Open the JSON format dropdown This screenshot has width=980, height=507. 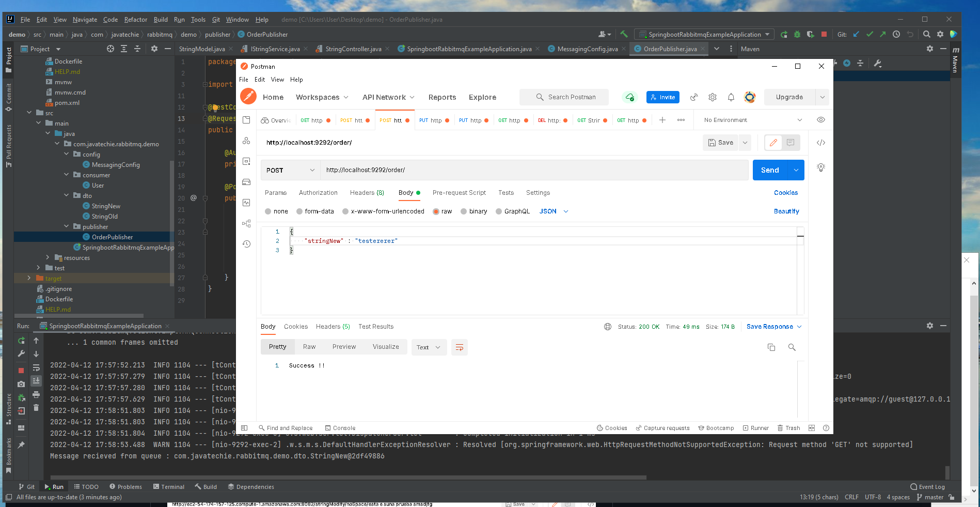tap(552, 211)
